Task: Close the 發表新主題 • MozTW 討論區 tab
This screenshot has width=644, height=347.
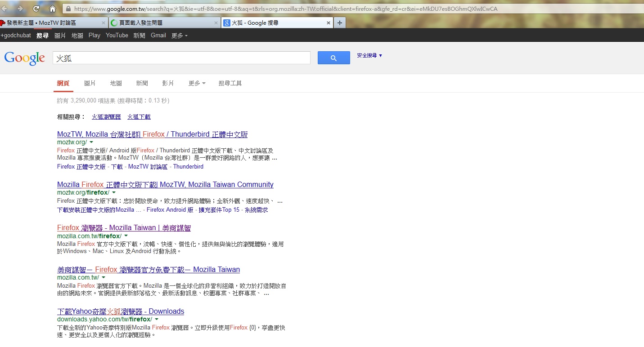Action: [104, 22]
